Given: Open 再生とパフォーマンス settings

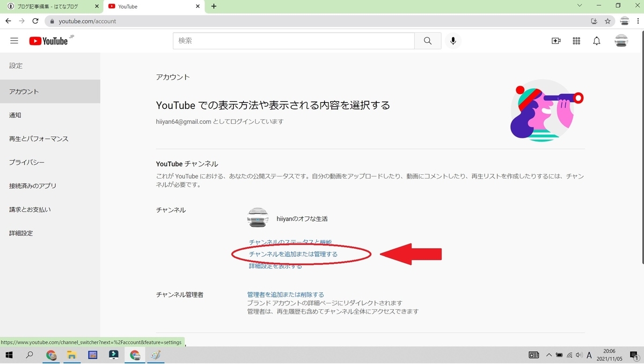Looking at the screenshot, I should click(50, 139).
